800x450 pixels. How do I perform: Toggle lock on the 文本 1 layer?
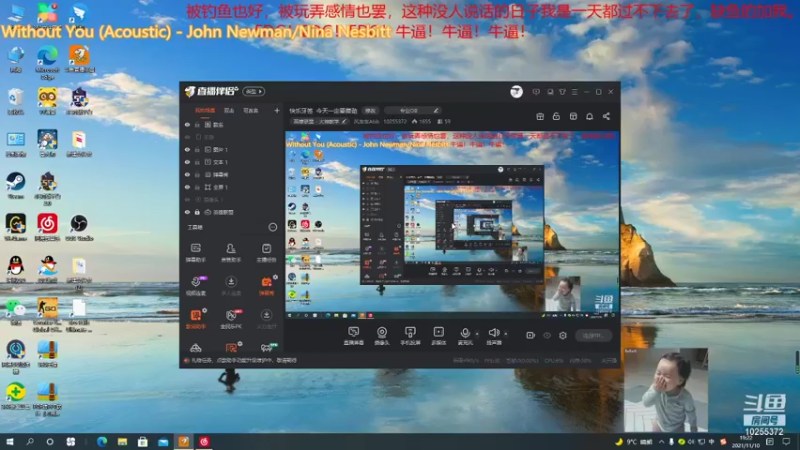pyautogui.click(x=197, y=162)
